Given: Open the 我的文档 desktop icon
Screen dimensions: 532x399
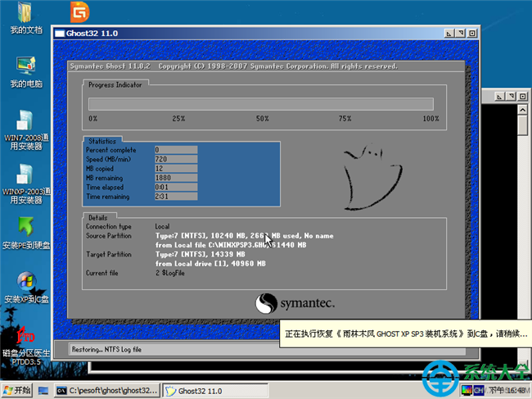Looking at the screenshot, I should pyautogui.click(x=25, y=17).
